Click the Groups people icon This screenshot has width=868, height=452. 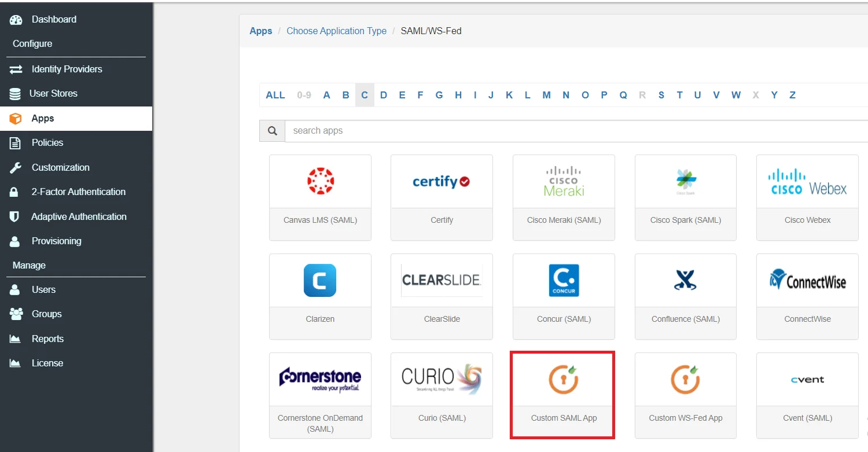pyautogui.click(x=16, y=314)
